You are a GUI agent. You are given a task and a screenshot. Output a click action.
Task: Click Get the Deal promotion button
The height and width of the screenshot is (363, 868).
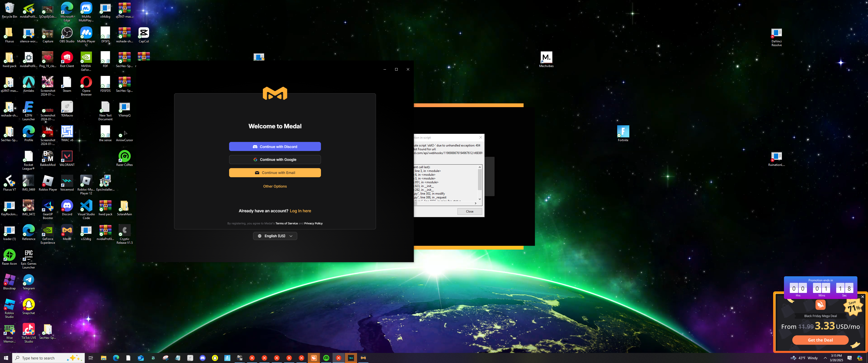[820, 340]
